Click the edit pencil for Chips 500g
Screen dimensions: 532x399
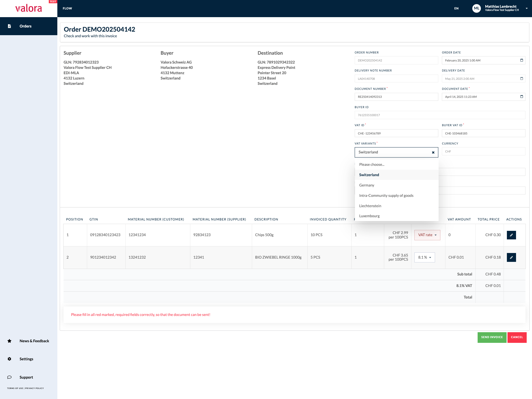(x=511, y=235)
